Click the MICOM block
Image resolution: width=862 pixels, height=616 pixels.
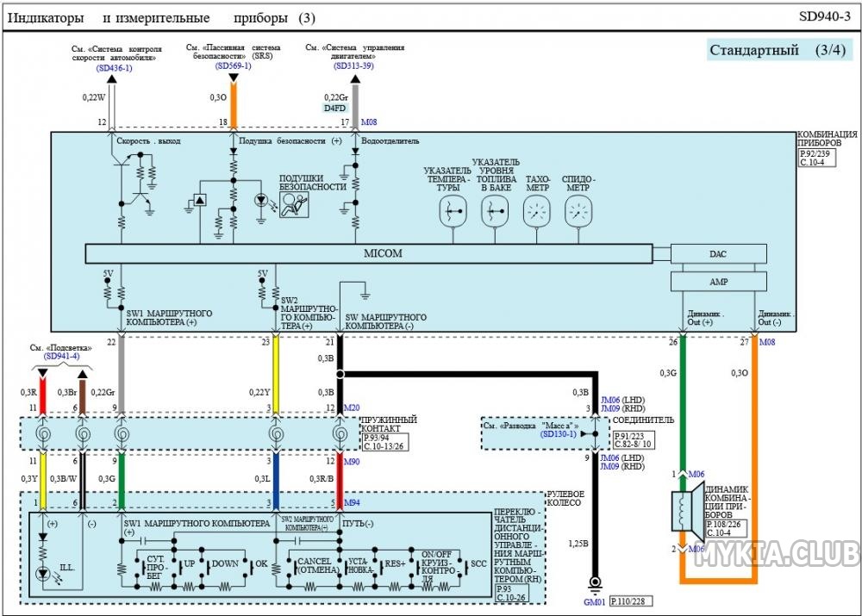pos(370,253)
